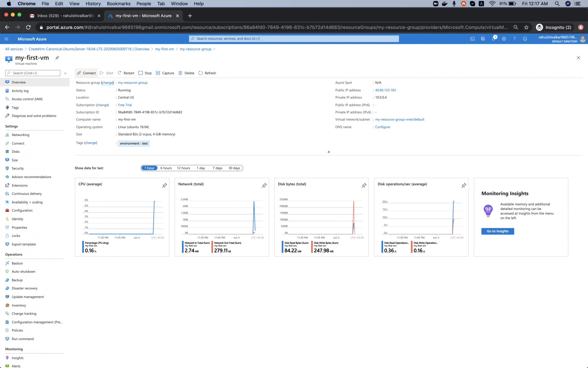Switch data range to 30 days
The image size is (588, 368).
click(x=234, y=168)
